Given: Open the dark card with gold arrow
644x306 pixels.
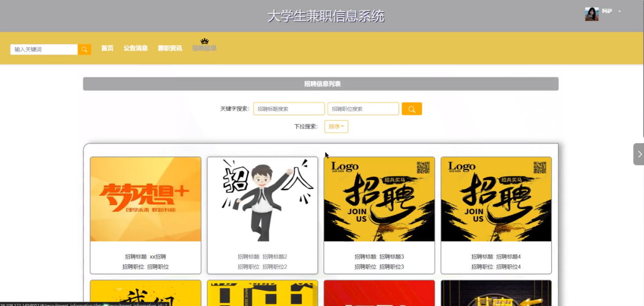Looking at the screenshot, I should 496,293.
